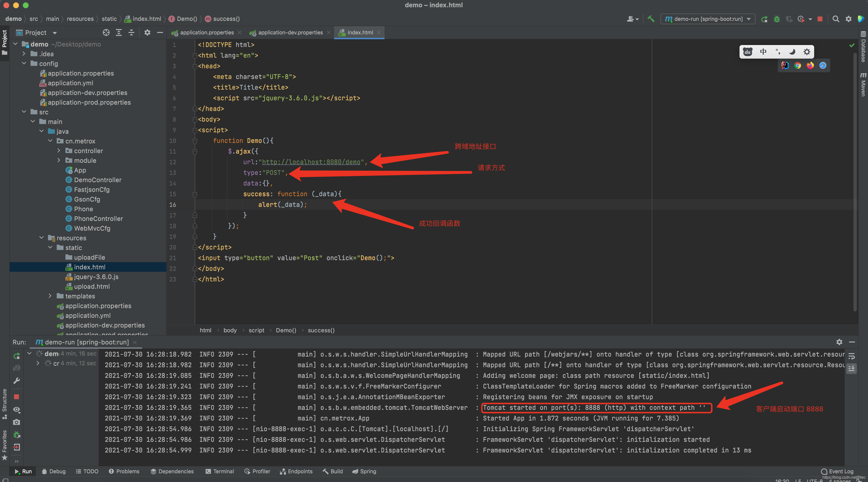Open the user account dropdown icon
This screenshot has height=482, width=868.
pos(633,19)
